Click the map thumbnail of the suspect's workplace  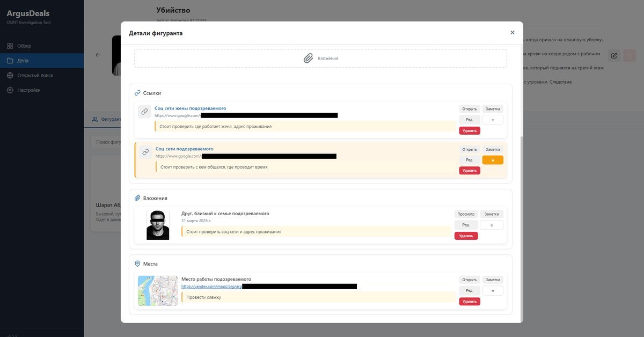(158, 291)
